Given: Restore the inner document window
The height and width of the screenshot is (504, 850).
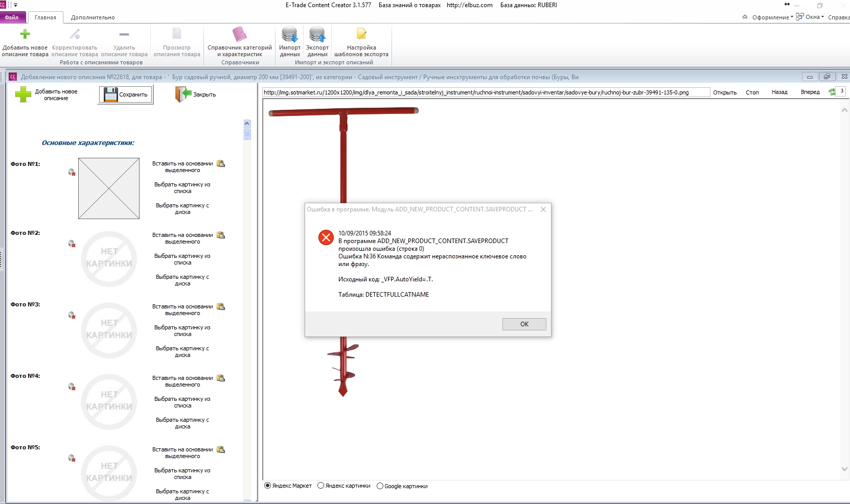Looking at the screenshot, I should [x=826, y=77].
